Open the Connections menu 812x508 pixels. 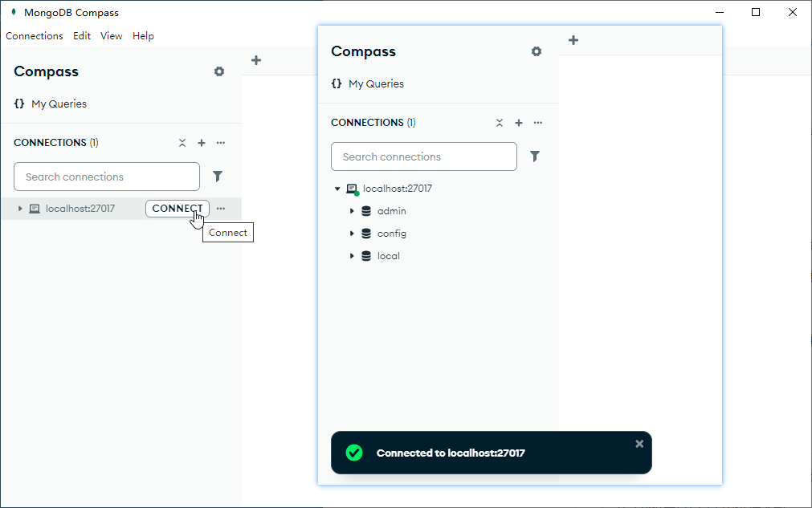[x=35, y=36]
